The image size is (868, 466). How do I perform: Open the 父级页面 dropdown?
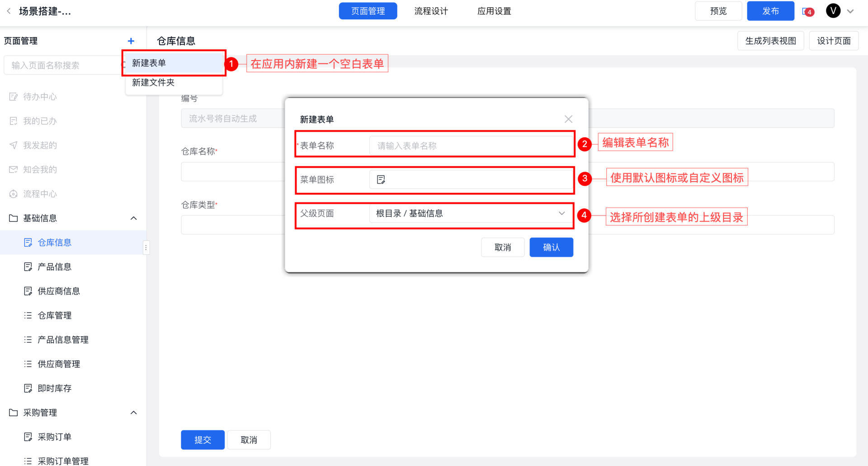tap(470, 213)
